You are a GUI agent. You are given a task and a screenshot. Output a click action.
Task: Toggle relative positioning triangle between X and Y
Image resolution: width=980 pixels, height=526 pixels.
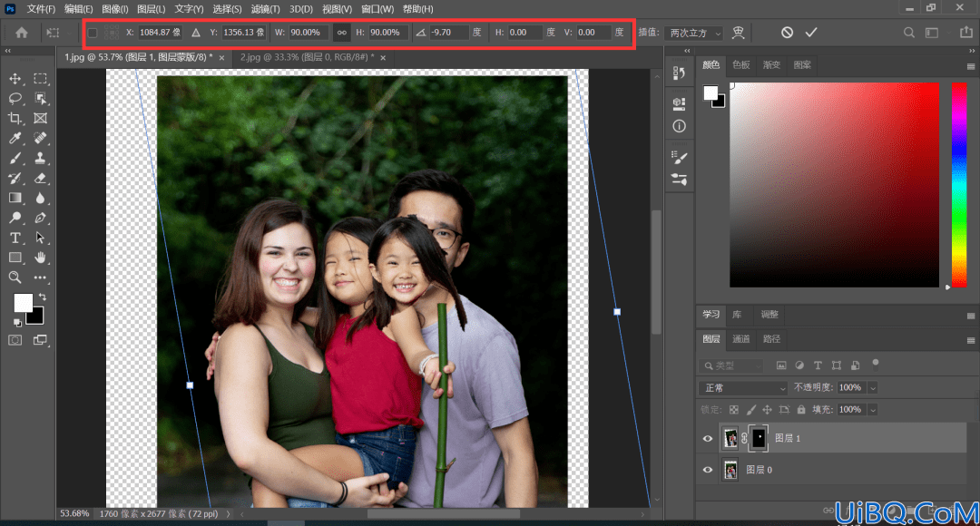coord(196,33)
